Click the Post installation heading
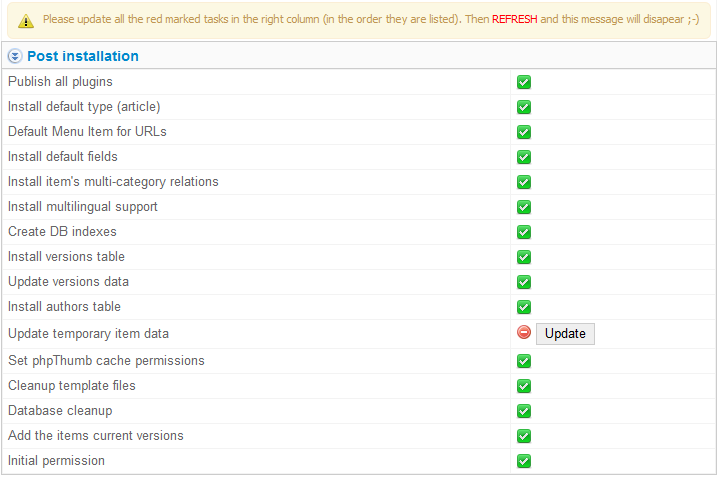 pyautogui.click(x=83, y=56)
